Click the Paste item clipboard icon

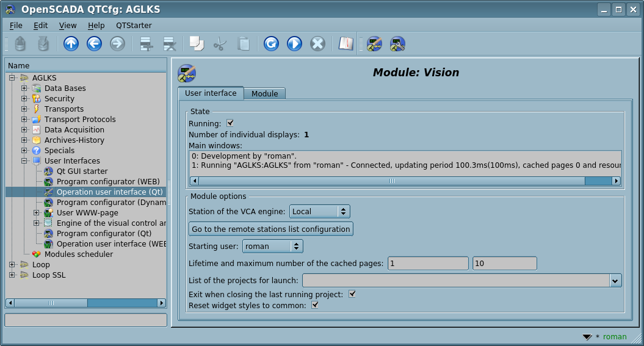coord(243,43)
